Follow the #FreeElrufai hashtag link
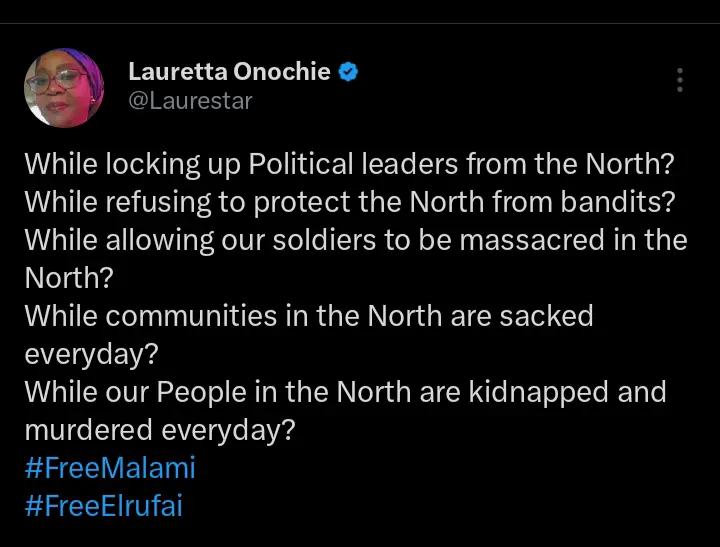Image resolution: width=720 pixels, height=547 pixels. (x=103, y=506)
